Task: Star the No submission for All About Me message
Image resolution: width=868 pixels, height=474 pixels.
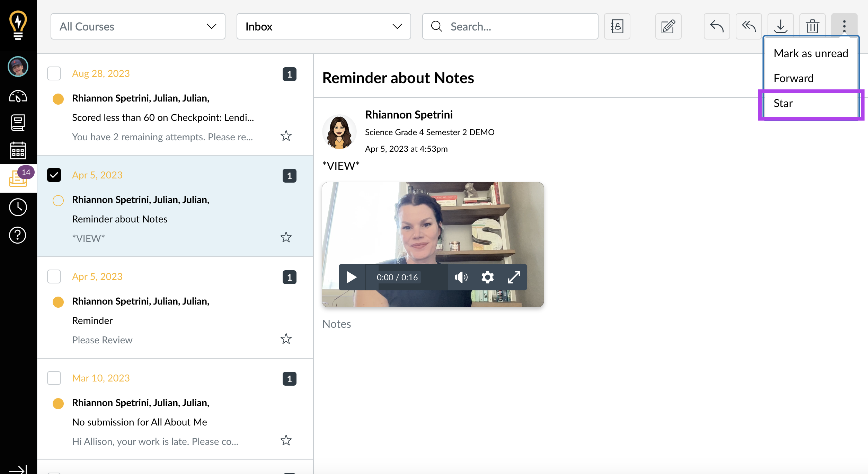Action: click(x=286, y=440)
